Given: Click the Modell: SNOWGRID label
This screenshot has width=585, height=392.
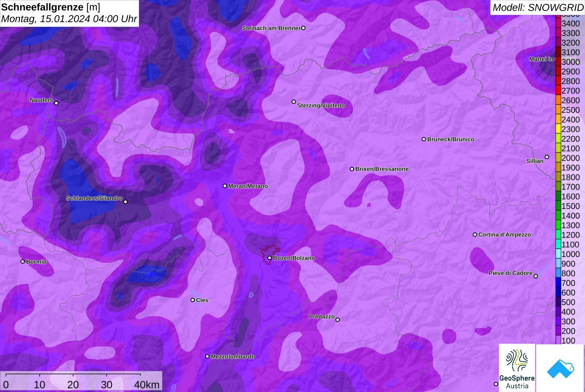Looking at the screenshot, I should (x=538, y=8).
